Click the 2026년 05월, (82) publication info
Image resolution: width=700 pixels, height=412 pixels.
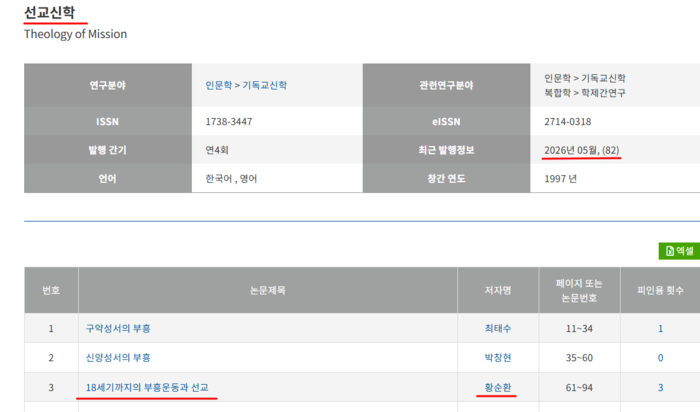pos(582,150)
